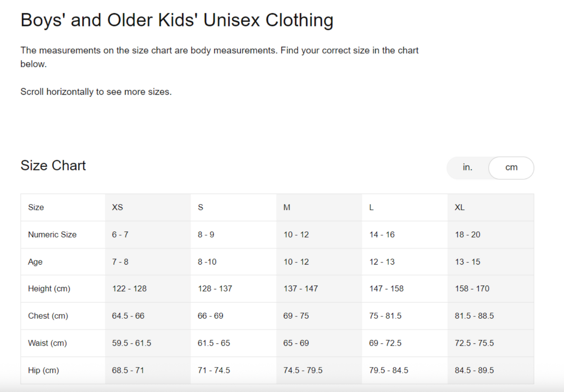Select the 122 - 128 height cell

[129, 289]
